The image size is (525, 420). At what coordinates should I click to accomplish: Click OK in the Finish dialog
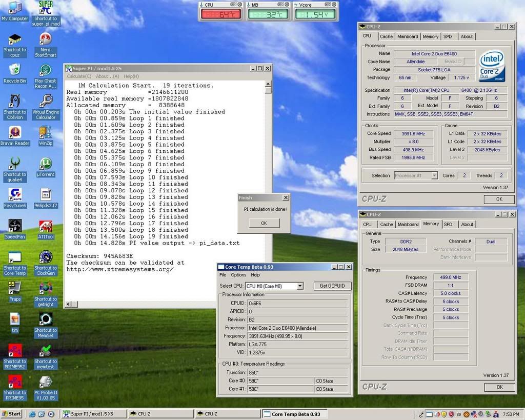pos(264,223)
